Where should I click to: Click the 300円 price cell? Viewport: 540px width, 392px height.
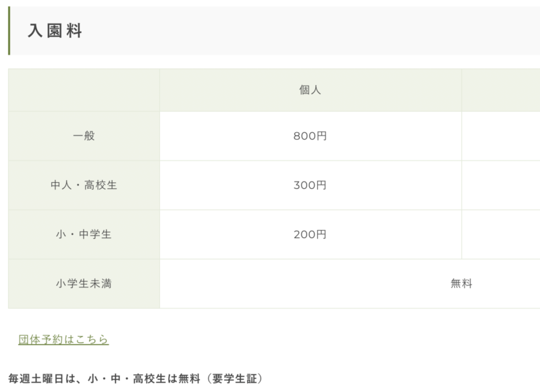310,185
